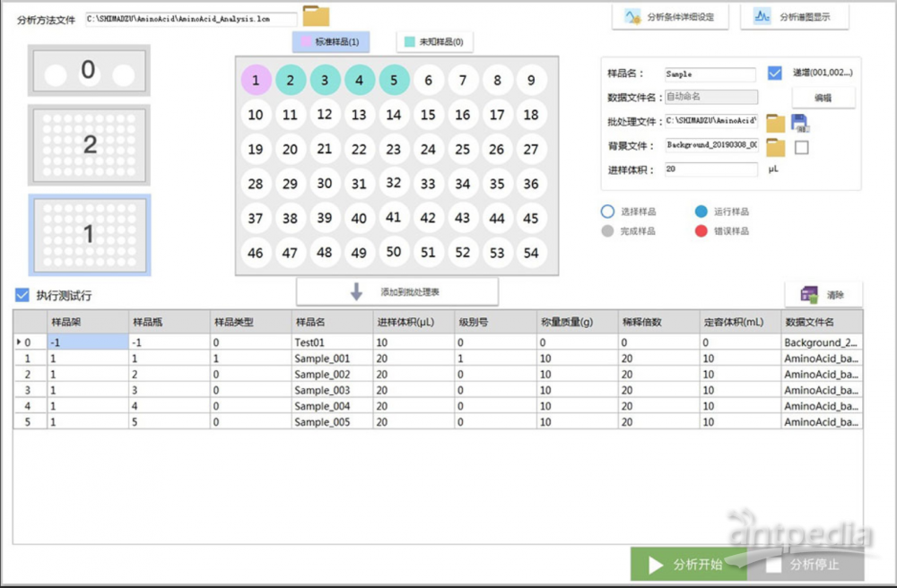The width and height of the screenshot is (897, 588).
Task: Switch to the 未知样品(0) unknown sample tab
Action: click(x=435, y=42)
